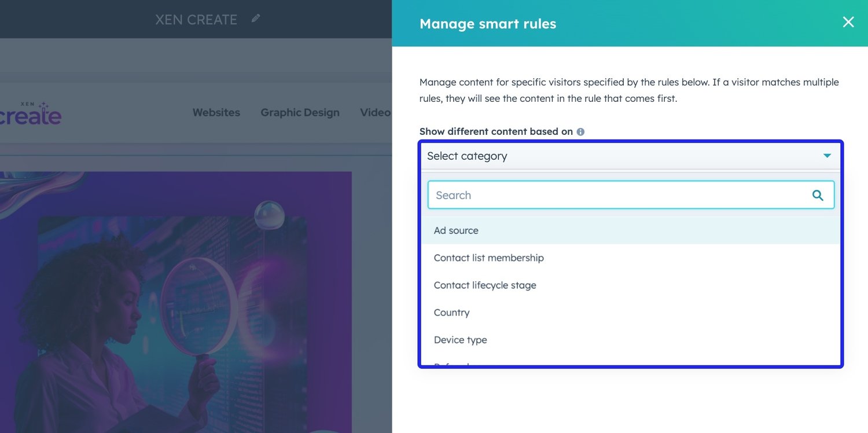The height and width of the screenshot is (433, 868).
Task: Open the Select category dropdown
Action: 630,156
